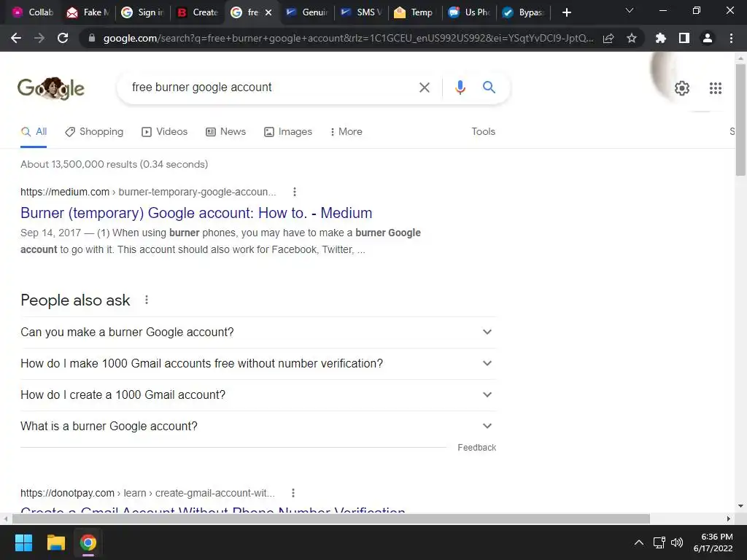The width and height of the screenshot is (747, 560).
Task: Show hidden system tray icons
Action: [639, 542]
